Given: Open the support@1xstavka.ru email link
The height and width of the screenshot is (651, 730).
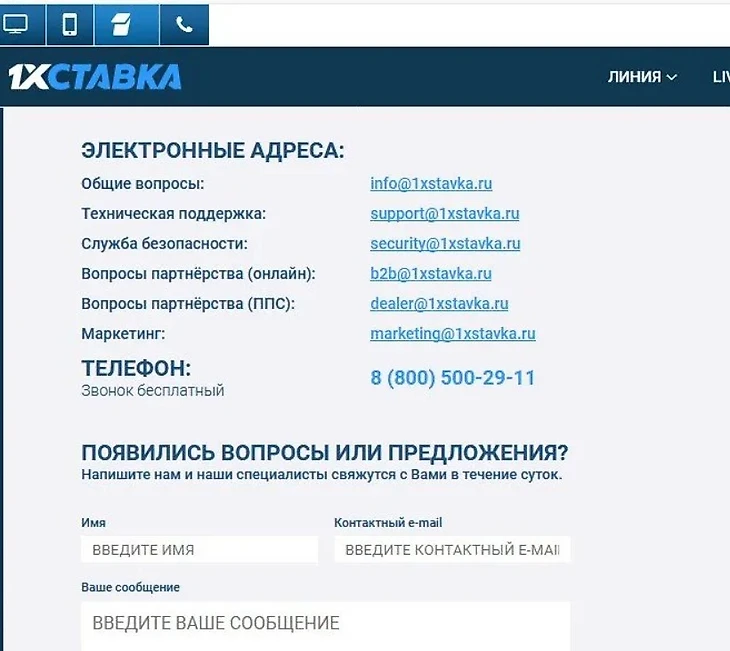Looking at the screenshot, I should coord(445,214).
